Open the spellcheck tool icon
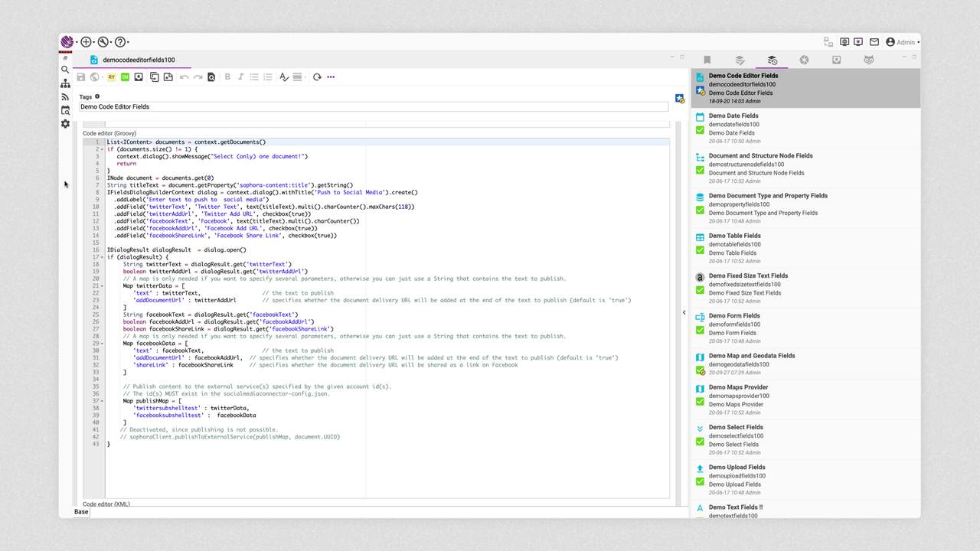 [x=283, y=77]
